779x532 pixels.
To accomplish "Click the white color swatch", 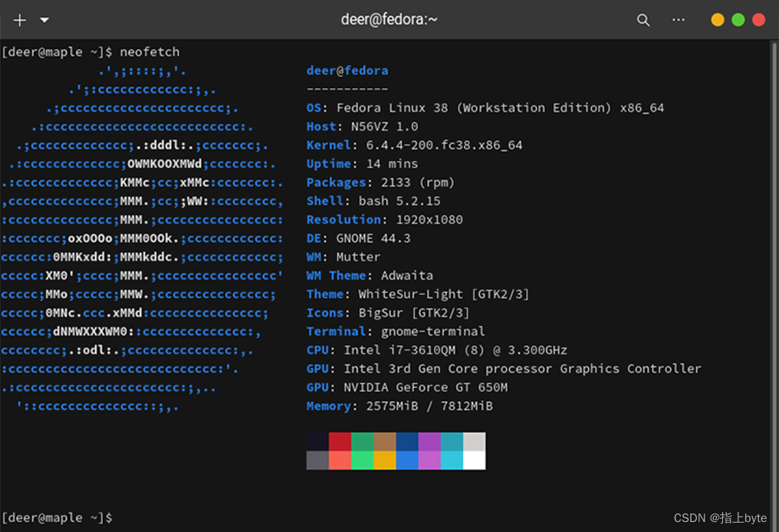I will pos(475,461).
